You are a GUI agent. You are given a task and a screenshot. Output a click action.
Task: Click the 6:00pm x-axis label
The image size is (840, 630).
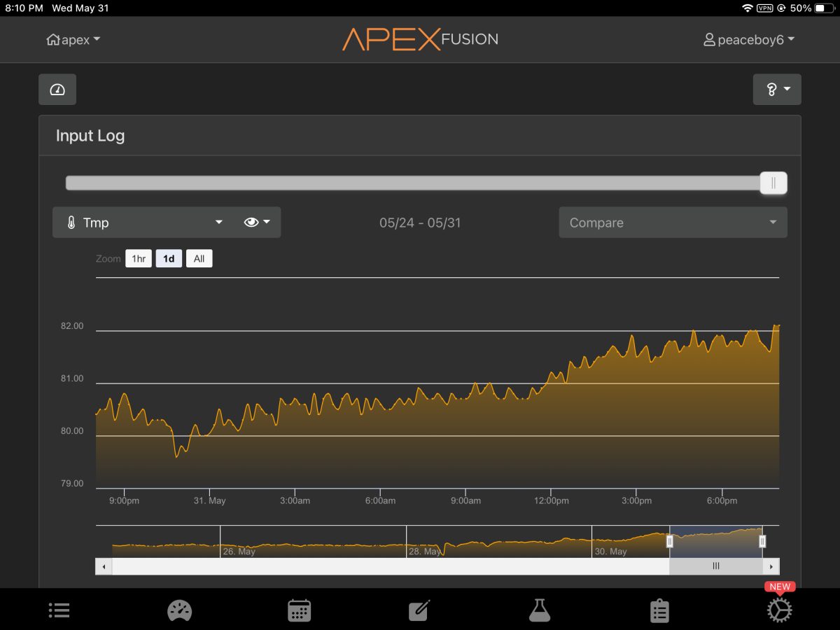pyautogui.click(x=722, y=500)
